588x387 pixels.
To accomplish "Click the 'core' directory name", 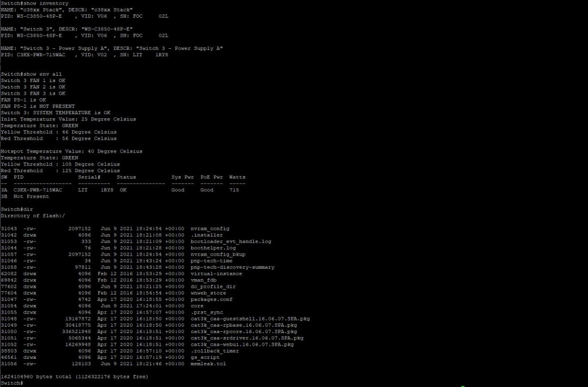I will click(x=197, y=306).
